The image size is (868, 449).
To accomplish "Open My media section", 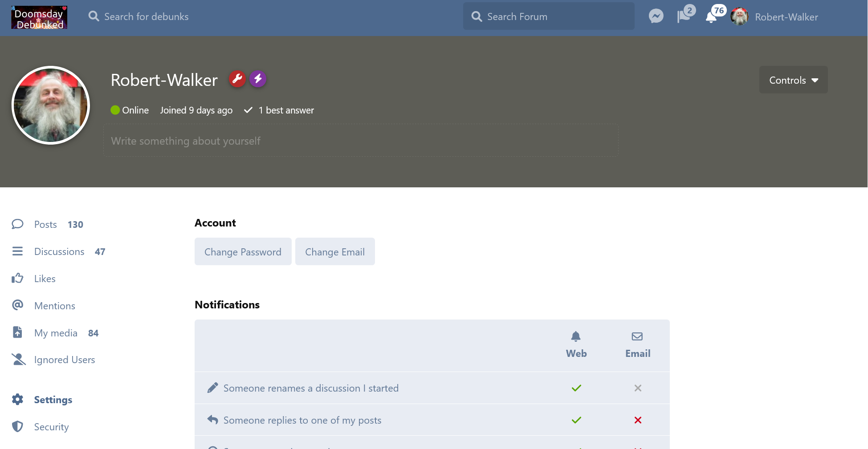I will pos(56,333).
